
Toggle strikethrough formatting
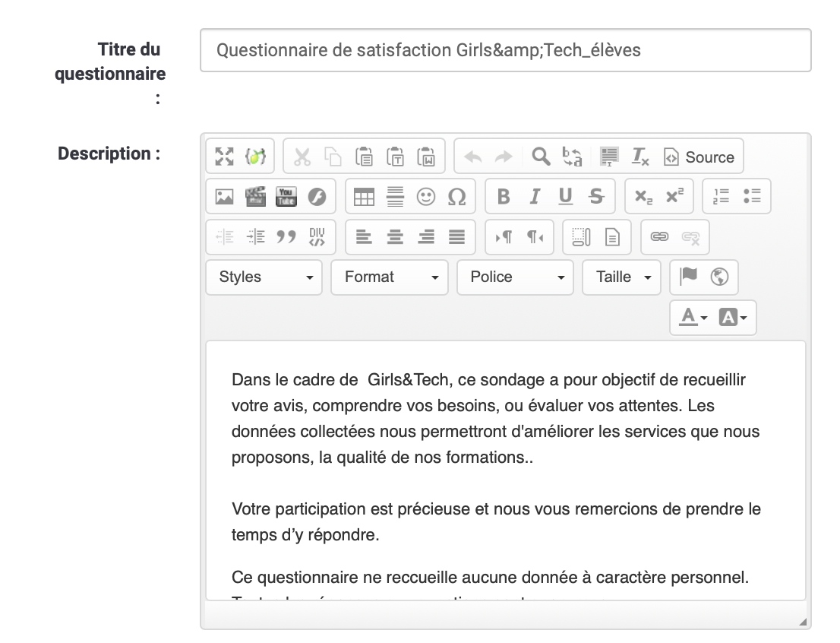597,197
